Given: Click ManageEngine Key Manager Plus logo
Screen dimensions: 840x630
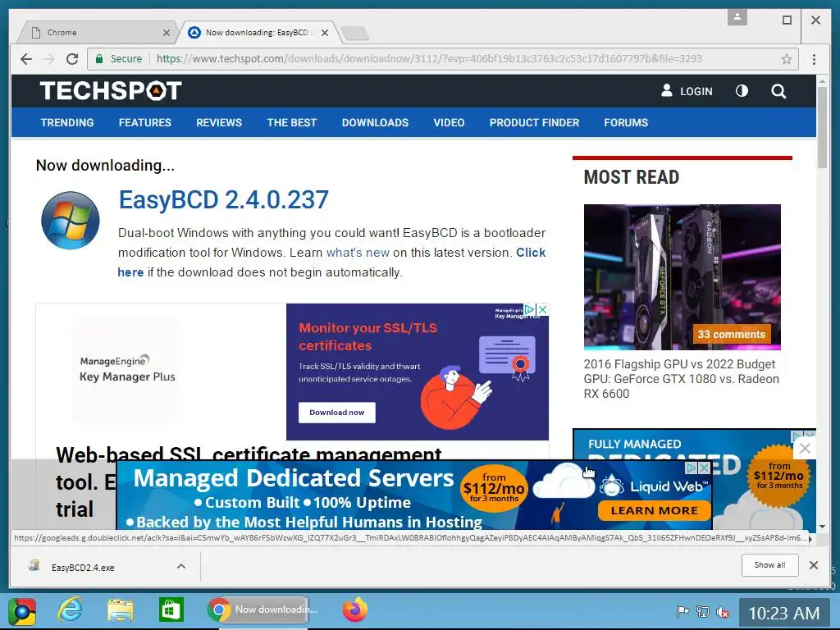Looking at the screenshot, I should pyautogui.click(x=127, y=369).
